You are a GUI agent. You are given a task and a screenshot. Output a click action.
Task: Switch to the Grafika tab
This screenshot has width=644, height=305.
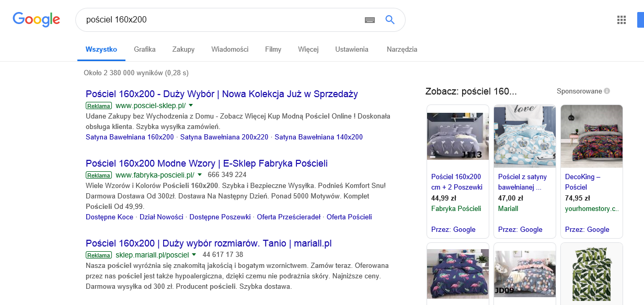(x=145, y=50)
